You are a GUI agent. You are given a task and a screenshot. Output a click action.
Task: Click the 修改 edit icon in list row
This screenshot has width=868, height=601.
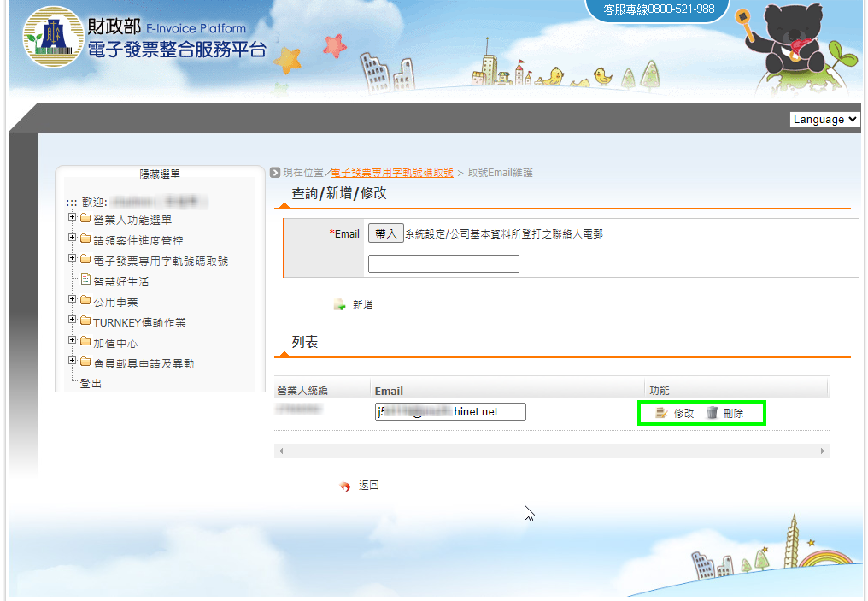(660, 413)
